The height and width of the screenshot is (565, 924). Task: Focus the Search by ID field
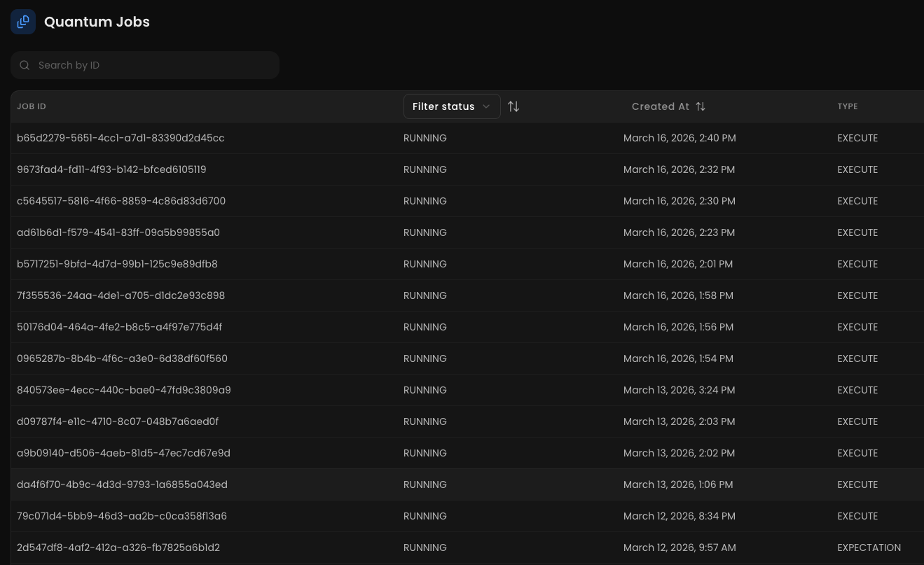tap(145, 65)
